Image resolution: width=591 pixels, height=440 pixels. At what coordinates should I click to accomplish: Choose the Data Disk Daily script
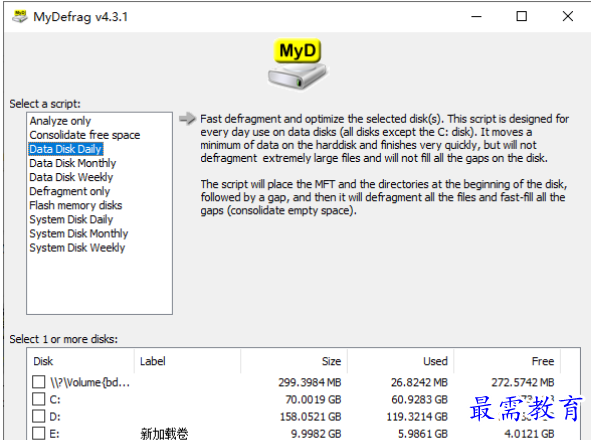pyautogui.click(x=66, y=149)
